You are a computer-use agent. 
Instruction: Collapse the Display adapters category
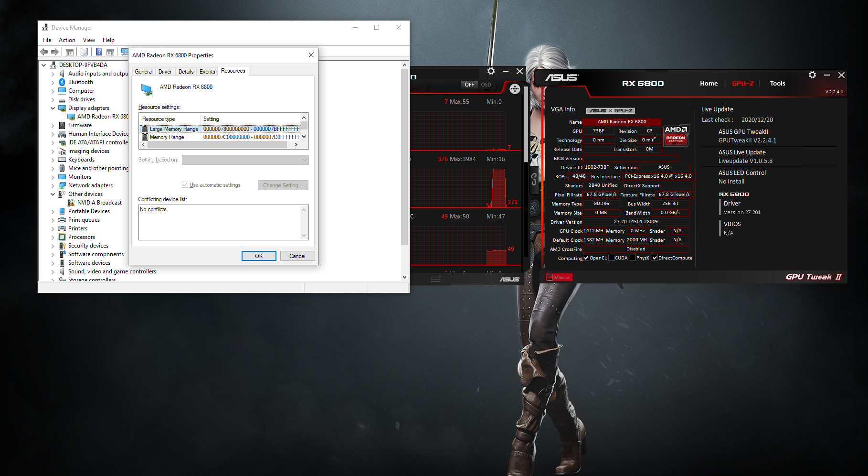[53, 108]
